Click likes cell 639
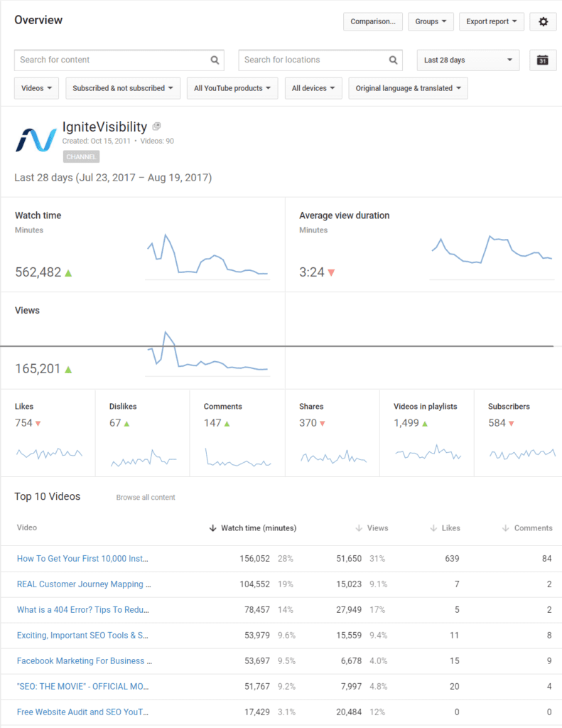The width and height of the screenshot is (562, 728). 452,559
